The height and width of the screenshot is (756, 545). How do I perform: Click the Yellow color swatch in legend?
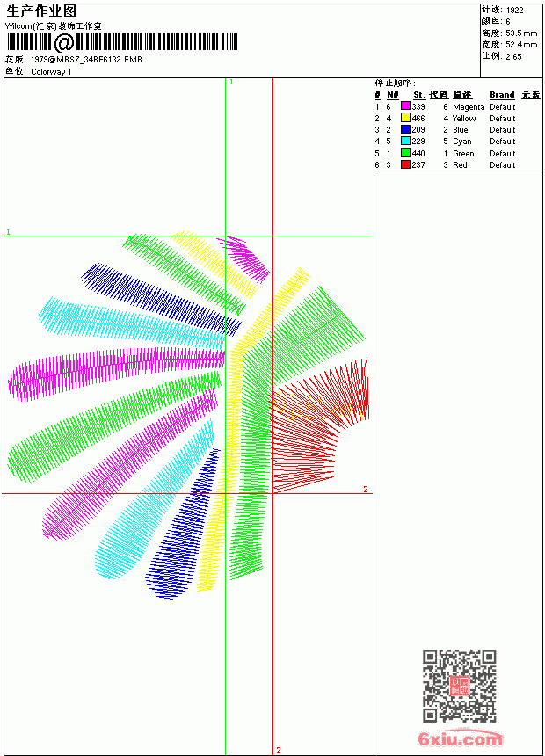[405, 118]
